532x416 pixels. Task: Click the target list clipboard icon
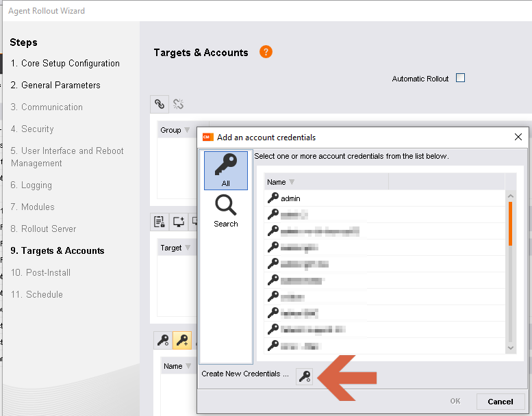(x=160, y=222)
